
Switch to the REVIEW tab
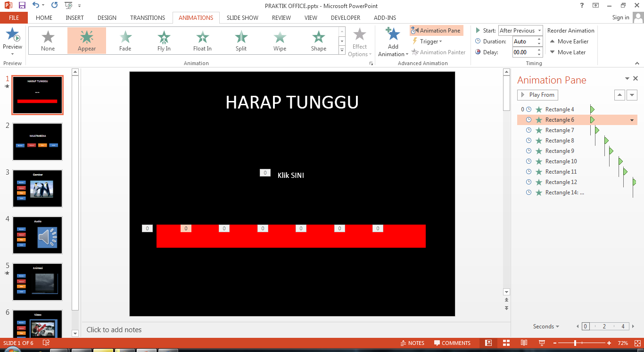[x=281, y=18]
